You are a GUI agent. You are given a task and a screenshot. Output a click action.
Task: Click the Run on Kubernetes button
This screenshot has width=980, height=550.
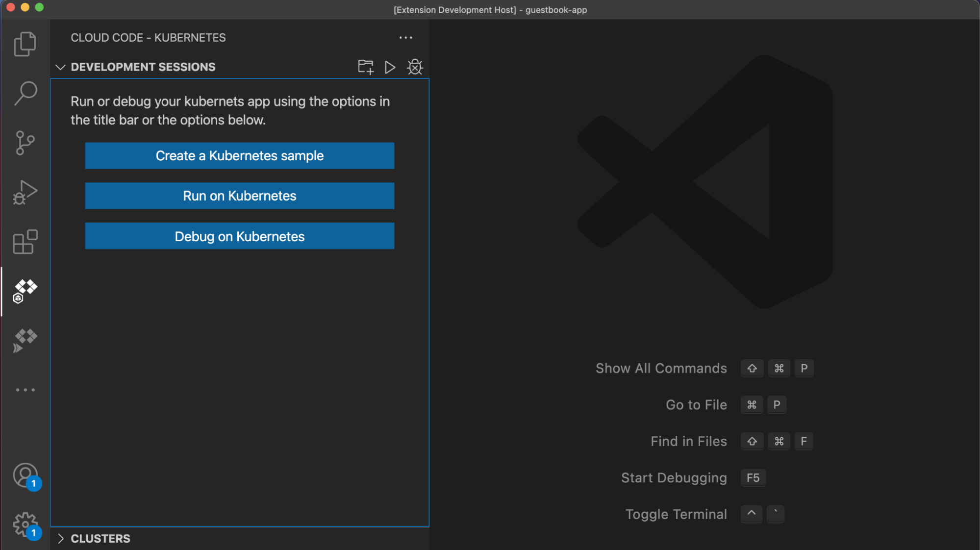(x=240, y=196)
